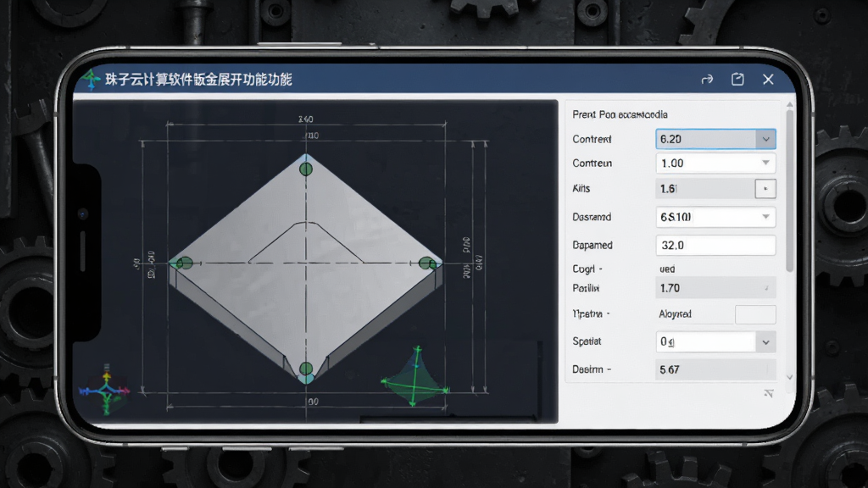This screenshot has width=868, height=488.
Task: Select the right green vertex marker
Action: coord(426,263)
